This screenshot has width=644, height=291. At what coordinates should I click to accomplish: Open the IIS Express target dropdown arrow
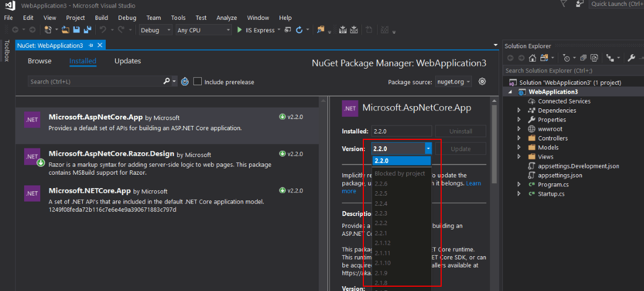[x=280, y=30]
